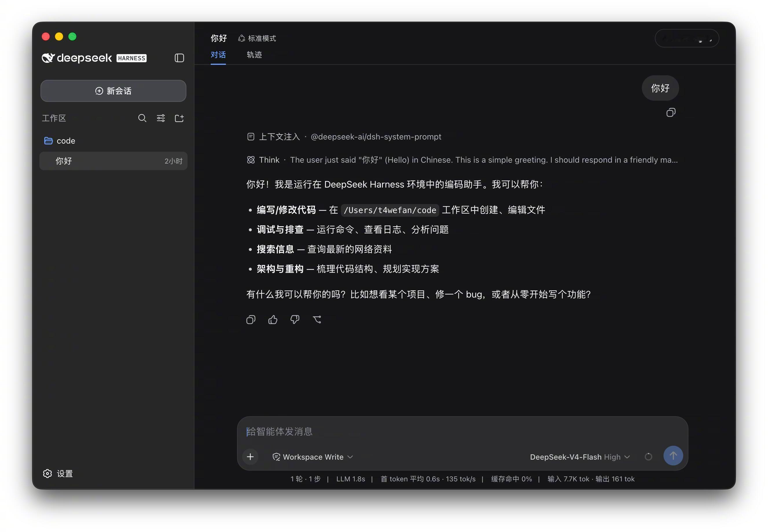Give the response a thumbs up

[273, 320]
